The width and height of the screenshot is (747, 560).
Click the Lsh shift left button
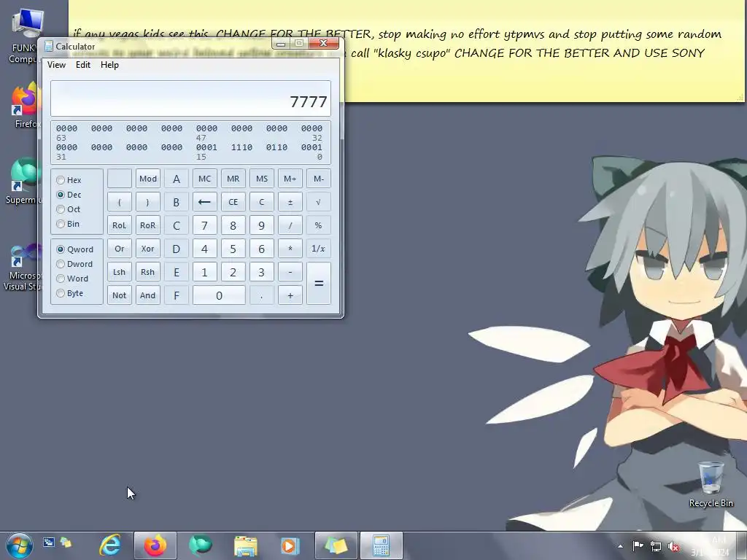click(x=119, y=272)
